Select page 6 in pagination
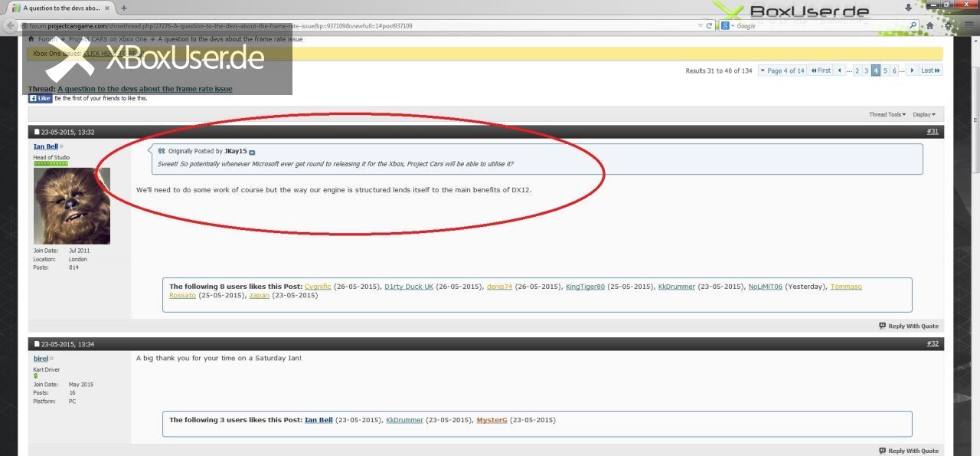 pos(894,70)
